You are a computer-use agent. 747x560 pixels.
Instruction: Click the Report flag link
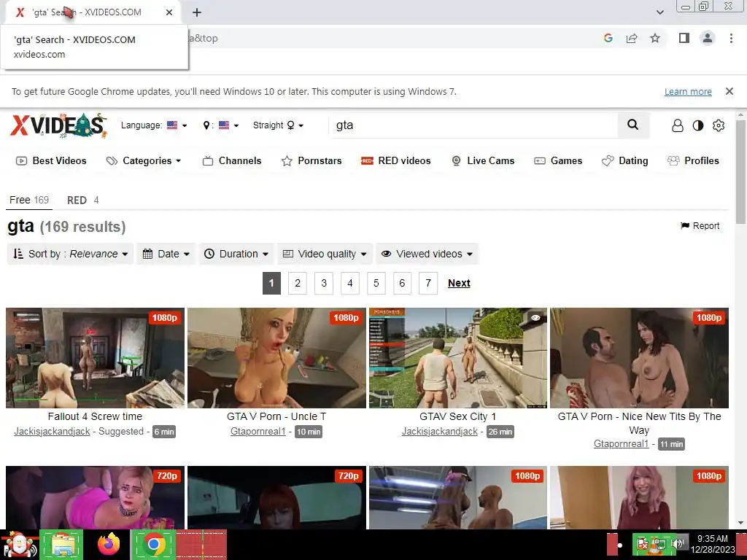700,226
